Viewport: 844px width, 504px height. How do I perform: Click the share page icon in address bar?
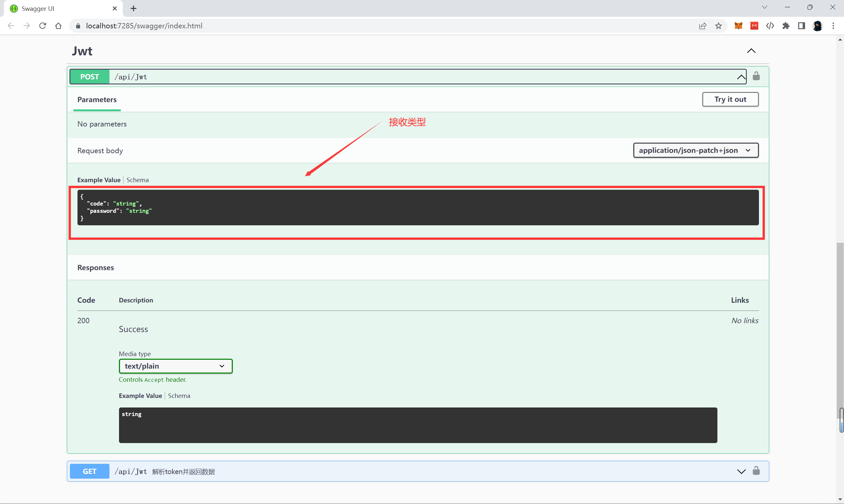[703, 26]
